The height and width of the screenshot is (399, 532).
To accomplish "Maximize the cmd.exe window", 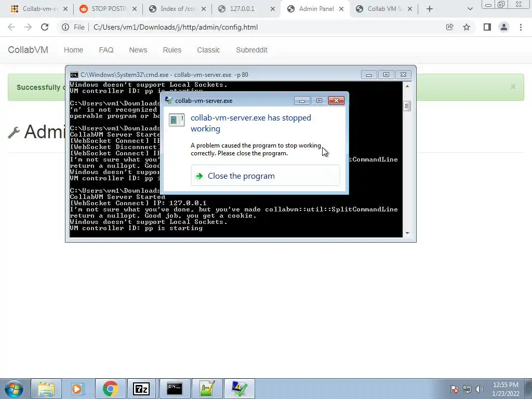I will pyautogui.click(x=386, y=75).
